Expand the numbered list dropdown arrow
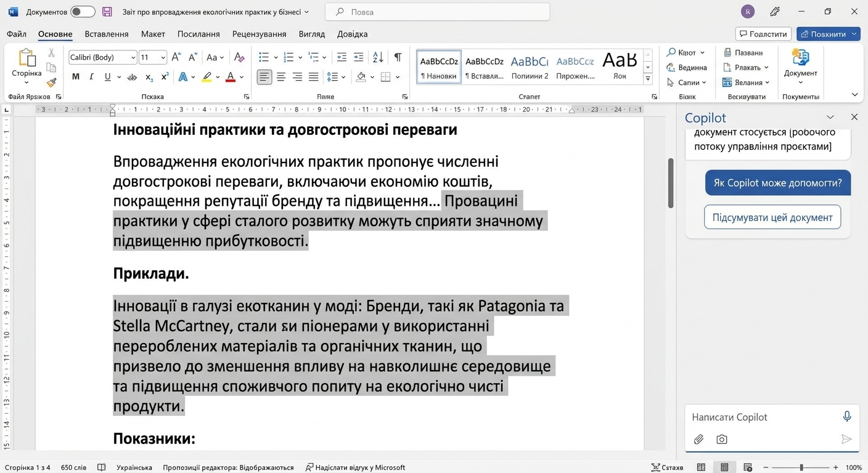Image resolution: width=868 pixels, height=473 pixels. click(300, 57)
